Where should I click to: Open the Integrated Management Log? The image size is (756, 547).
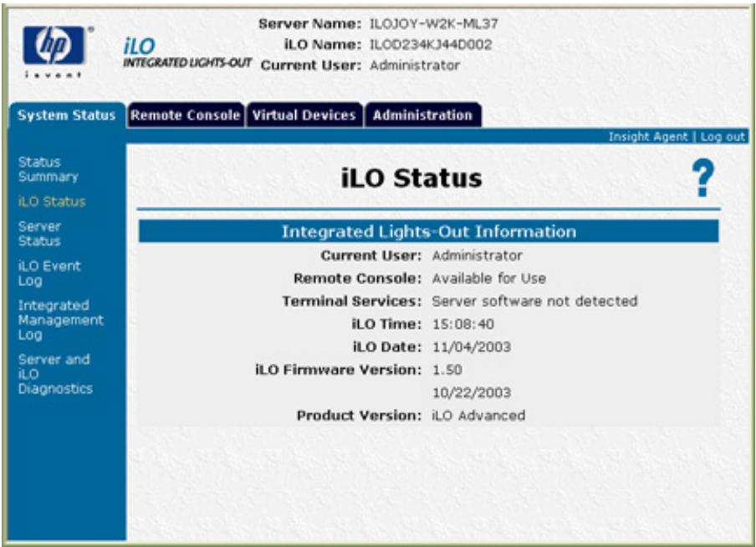coord(60,320)
